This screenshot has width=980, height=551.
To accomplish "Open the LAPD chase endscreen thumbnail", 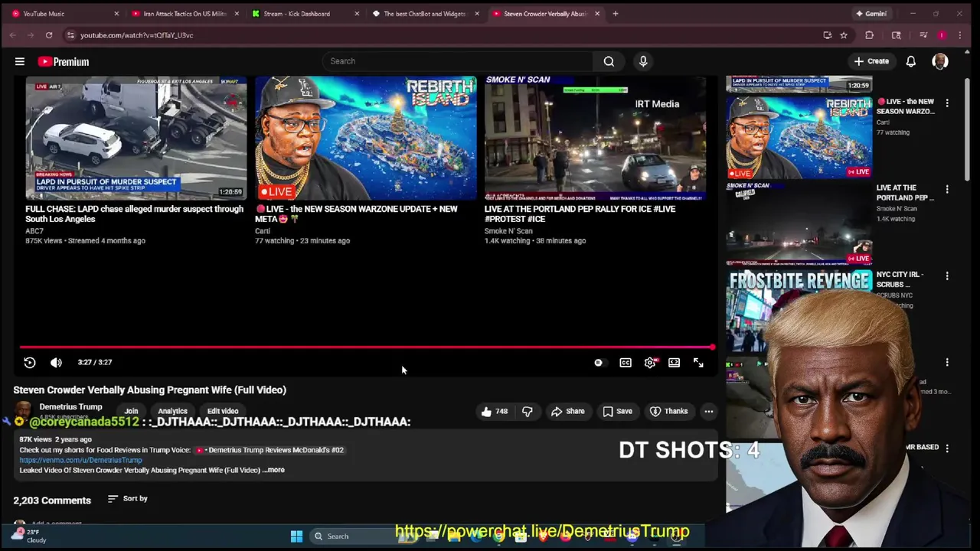I will coord(136,137).
